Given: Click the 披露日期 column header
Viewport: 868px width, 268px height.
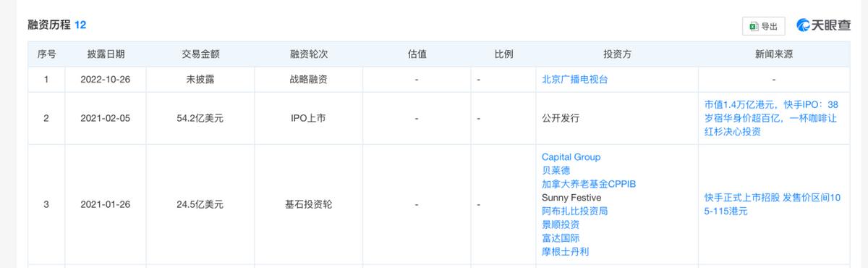Looking at the screenshot, I should pyautogui.click(x=106, y=54).
